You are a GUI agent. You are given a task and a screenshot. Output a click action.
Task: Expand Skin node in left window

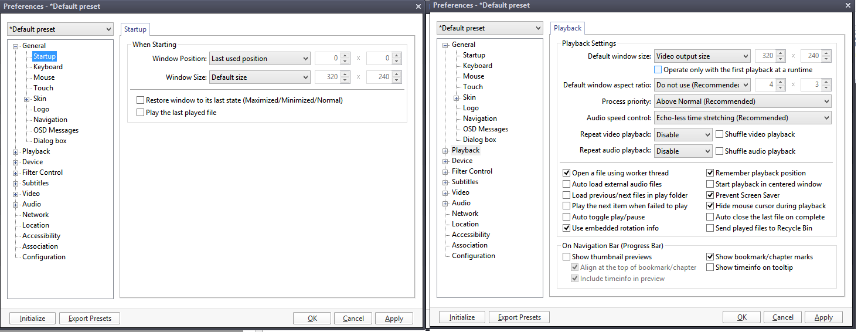click(27, 99)
